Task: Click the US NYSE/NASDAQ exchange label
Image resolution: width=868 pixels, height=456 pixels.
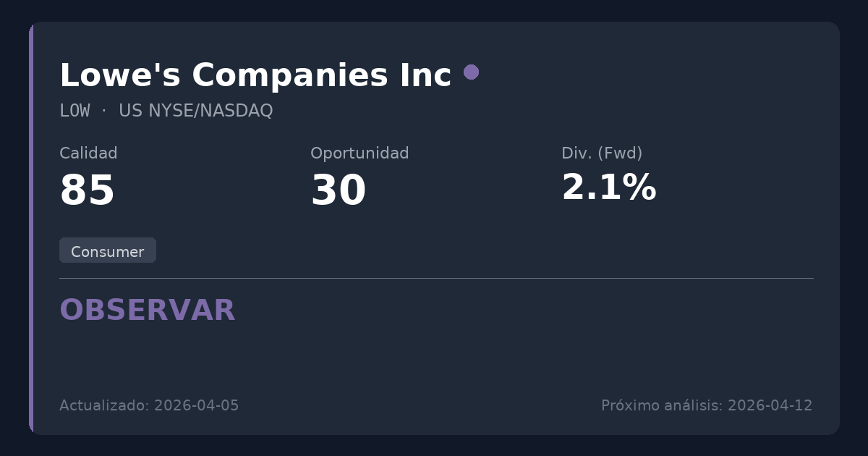Action: [195, 111]
